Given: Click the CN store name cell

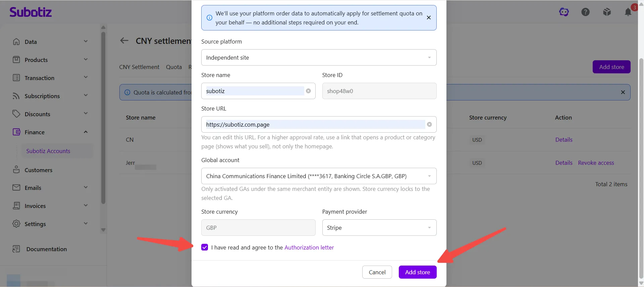Looking at the screenshot, I should pyautogui.click(x=129, y=140).
